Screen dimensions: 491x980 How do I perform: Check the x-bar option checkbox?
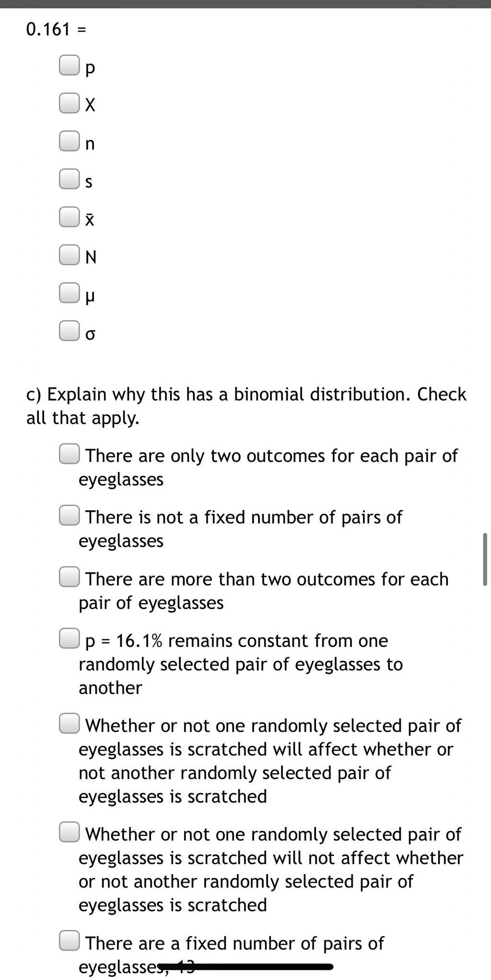click(69, 217)
